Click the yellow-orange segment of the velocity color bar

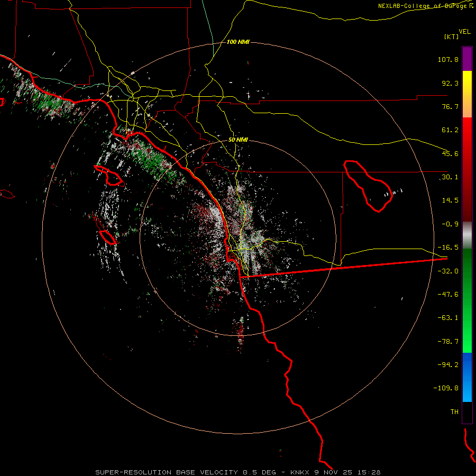[467, 94]
